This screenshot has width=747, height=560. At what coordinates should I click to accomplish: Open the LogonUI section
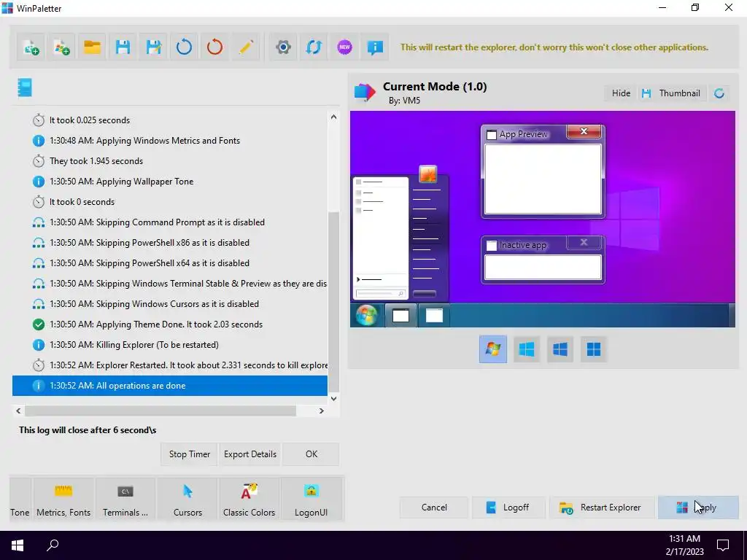coord(311,499)
